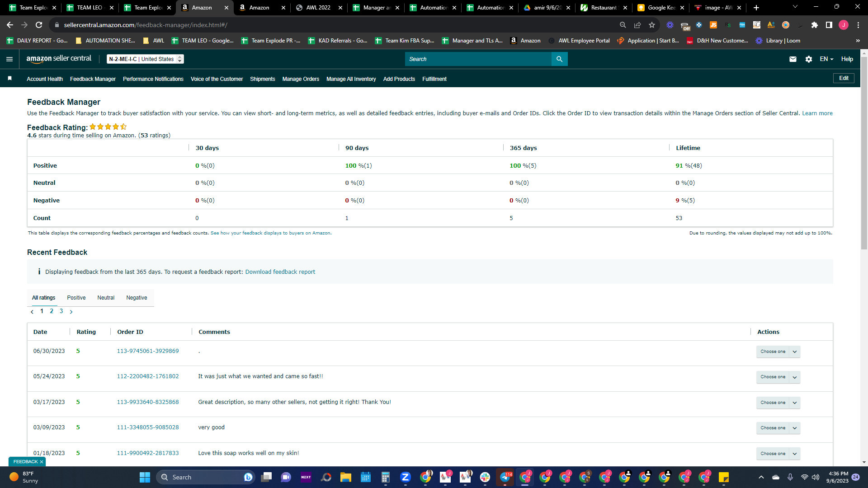This screenshot has height=488, width=868.
Task: Switch to the AWL 2022 browser tab
Action: click(319, 8)
